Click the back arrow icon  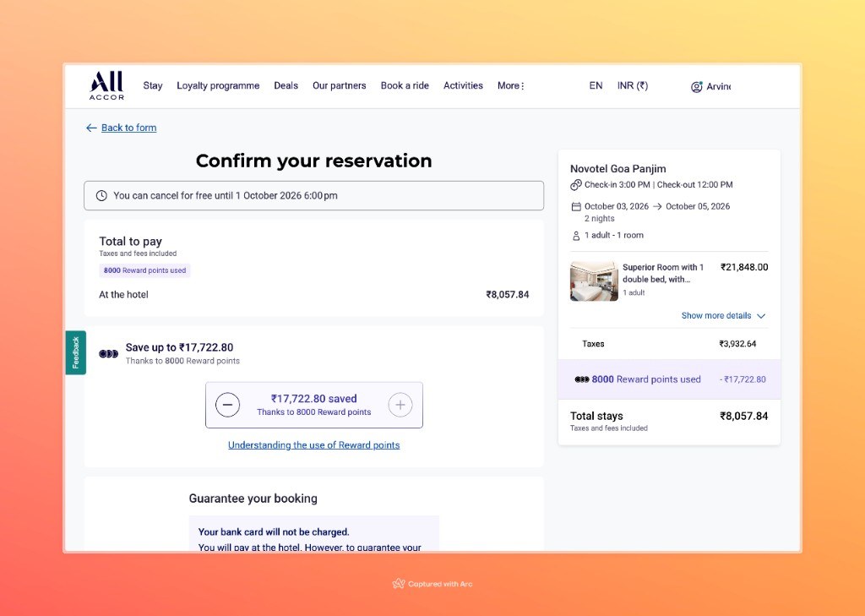pyautogui.click(x=91, y=128)
